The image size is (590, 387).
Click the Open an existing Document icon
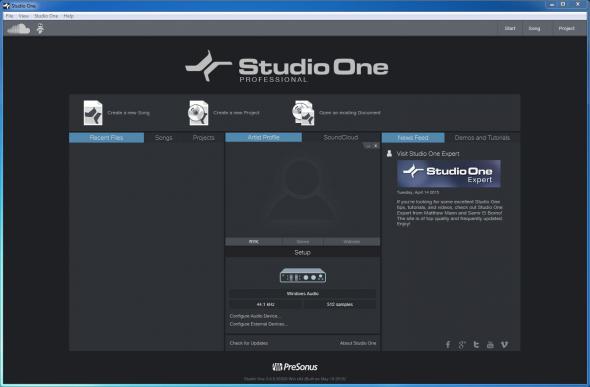(303, 113)
